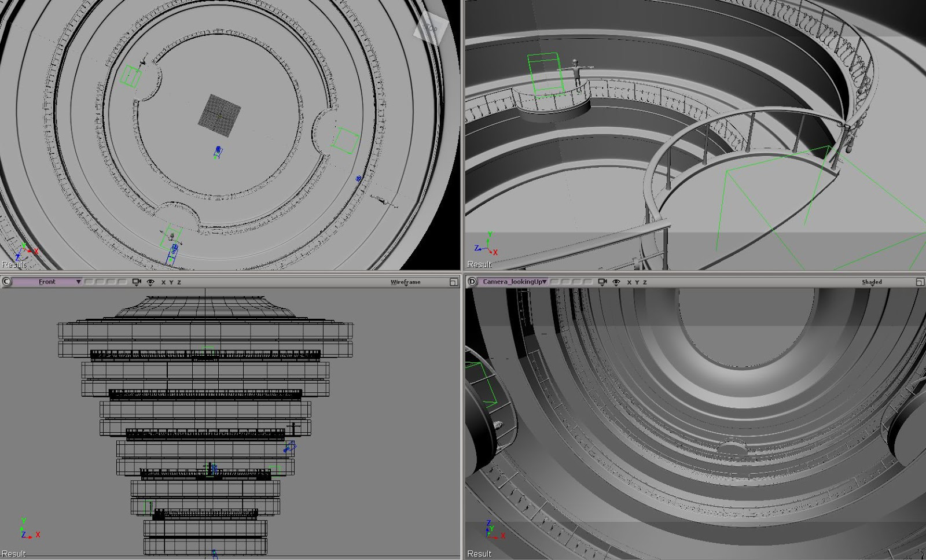926x560 pixels.
Task: Open camera options icon in Front viewport
Action: [x=137, y=282]
